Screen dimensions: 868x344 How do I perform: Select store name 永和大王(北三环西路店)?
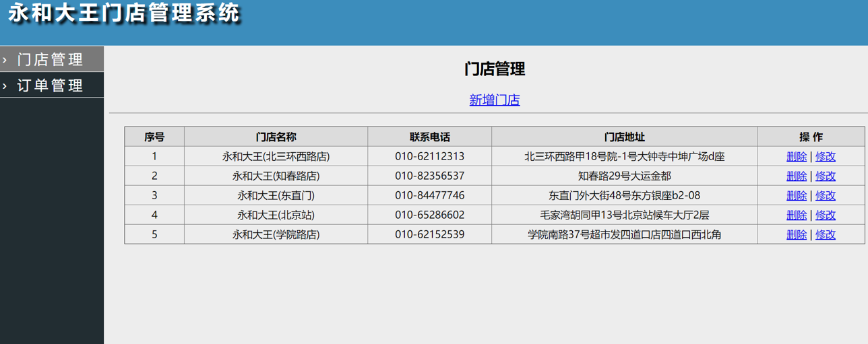click(x=276, y=156)
